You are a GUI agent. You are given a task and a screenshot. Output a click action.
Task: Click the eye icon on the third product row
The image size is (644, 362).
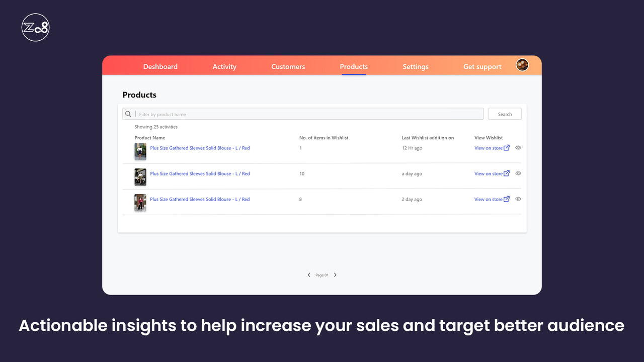pyautogui.click(x=518, y=199)
